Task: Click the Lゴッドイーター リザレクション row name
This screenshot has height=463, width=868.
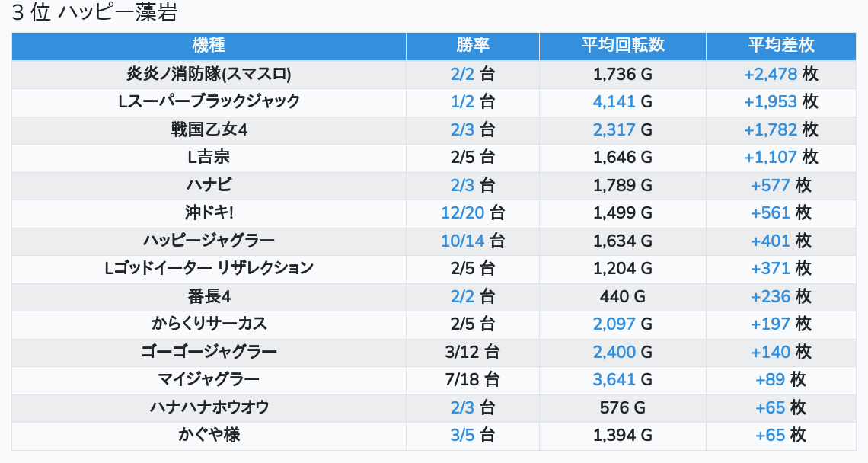Action: coord(209,268)
